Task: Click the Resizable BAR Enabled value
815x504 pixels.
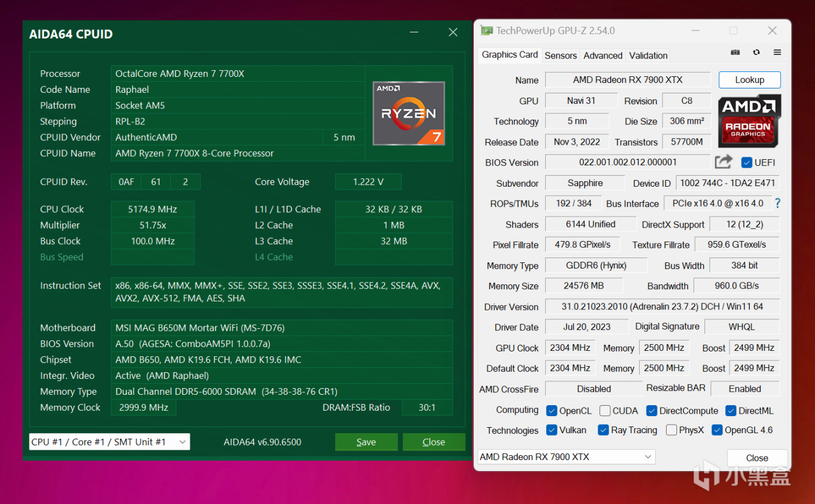Action: tap(745, 389)
